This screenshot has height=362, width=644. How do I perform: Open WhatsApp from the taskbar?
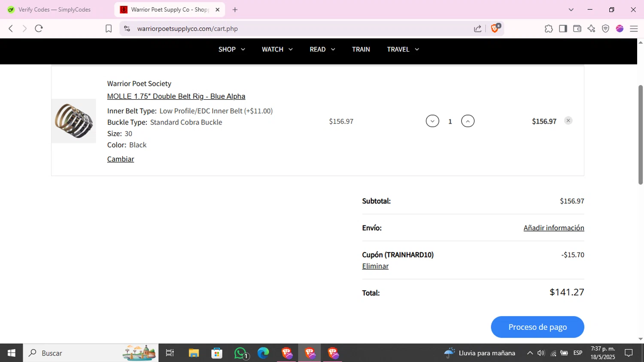pos(240,353)
